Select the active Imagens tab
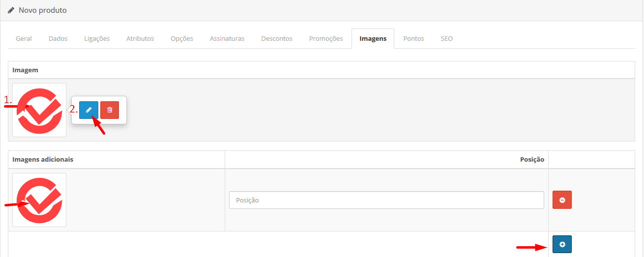This screenshot has width=644, height=257. [373, 38]
